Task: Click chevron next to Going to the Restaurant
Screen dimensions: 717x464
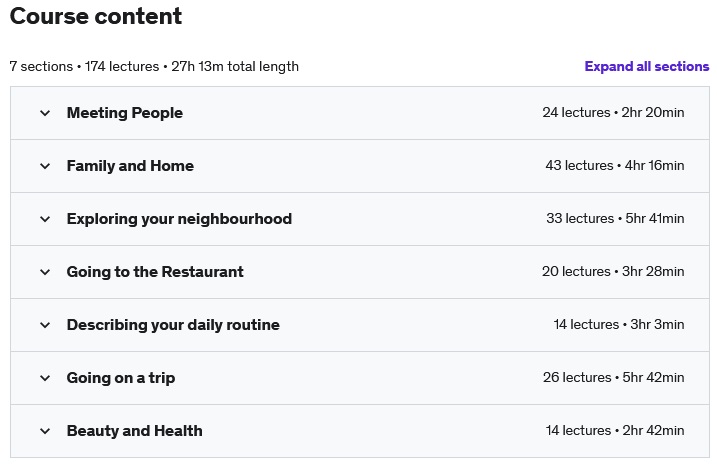Action: pyautogui.click(x=45, y=272)
